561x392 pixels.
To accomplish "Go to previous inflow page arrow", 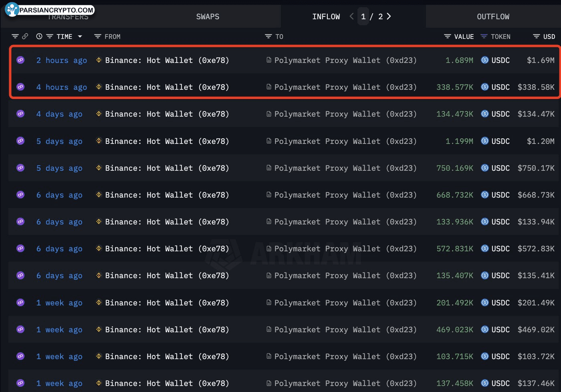I will (x=351, y=16).
